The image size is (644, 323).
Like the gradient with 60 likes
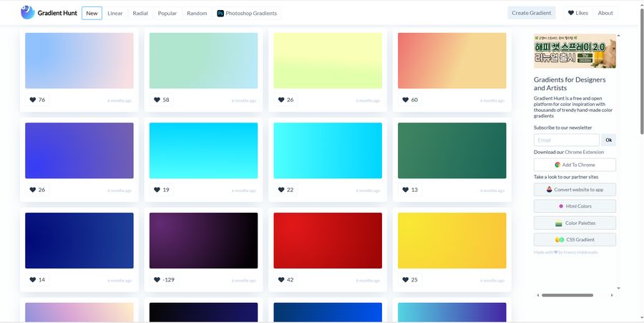[410, 100]
